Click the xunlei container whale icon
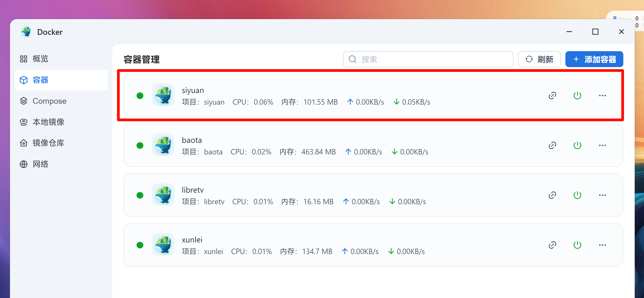 point(163,244)
